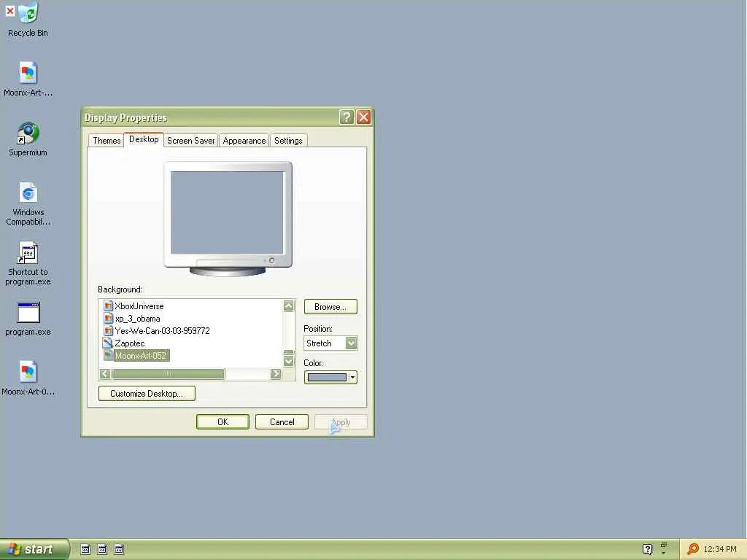Viewport: 747px width, 560px height.
Task: Select the program.exe desktop icon
Action: [28, 319]
